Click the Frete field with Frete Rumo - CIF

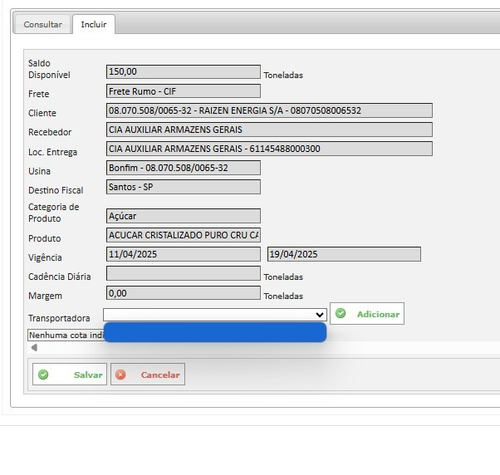point(183,91)
